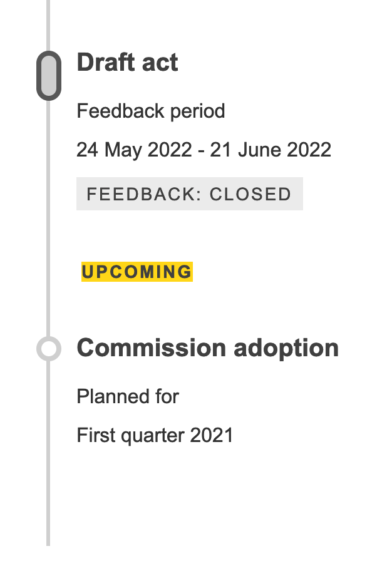Click the First quarter 2021 text
The image size is (392, 566).
coord(155,435)
